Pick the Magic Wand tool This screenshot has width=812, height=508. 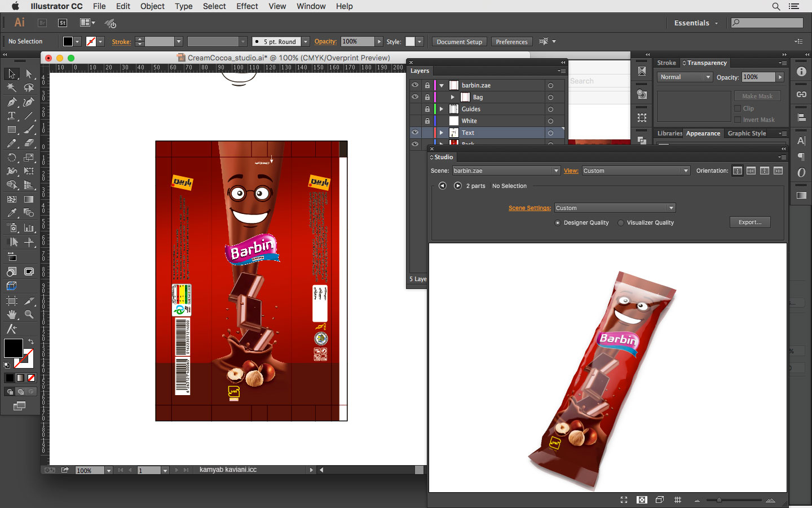pos(11,88)
